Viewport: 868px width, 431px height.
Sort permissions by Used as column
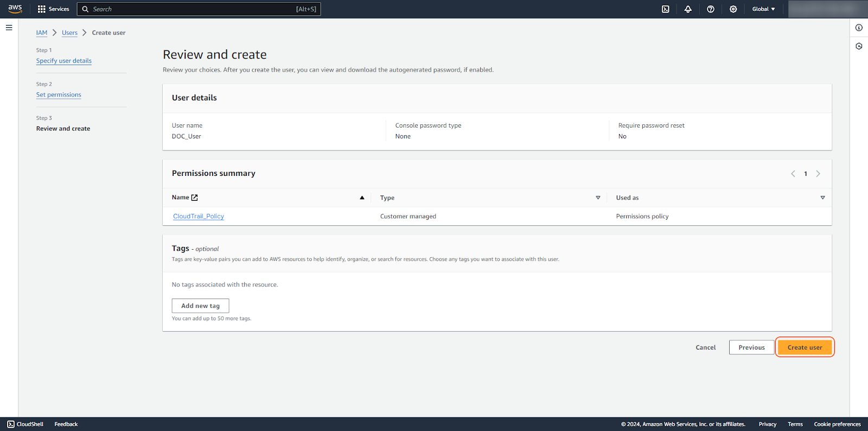point(822,198)
